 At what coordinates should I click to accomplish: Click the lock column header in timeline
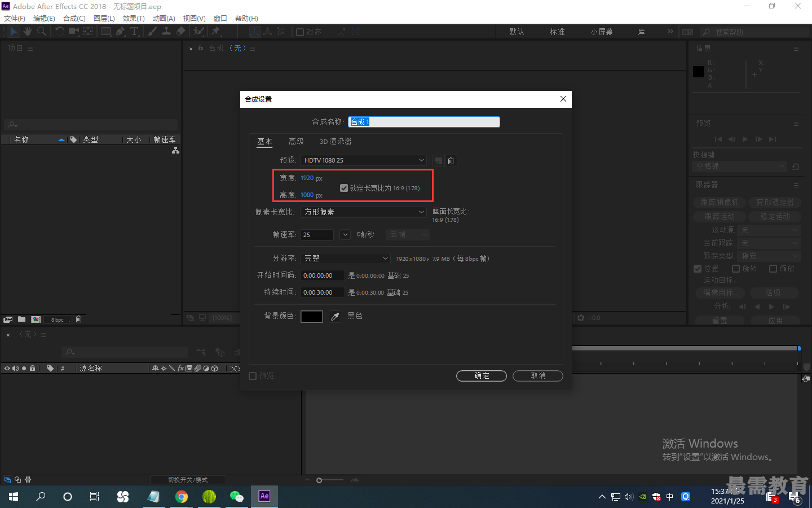pos(33,369)
